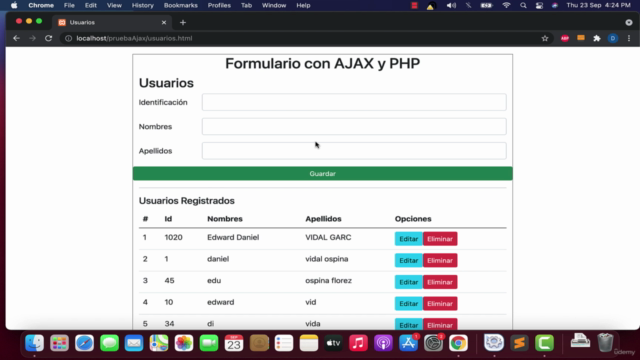Open the Window menu
640x360 pixels.
(274, 5)
